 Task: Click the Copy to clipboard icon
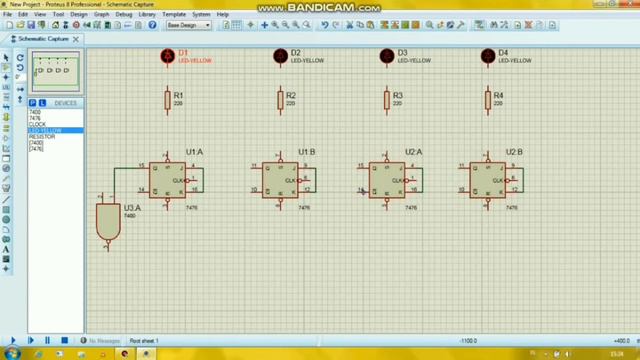(x=360, y=25)
